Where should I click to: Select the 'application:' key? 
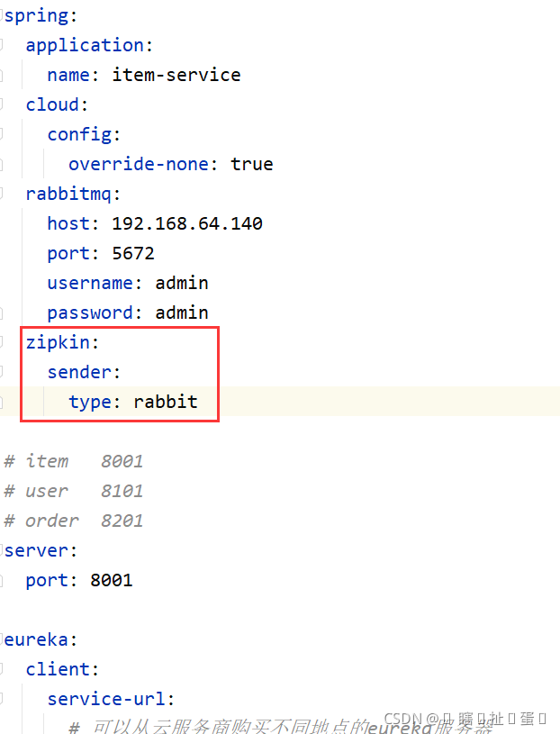click(89, 45)
